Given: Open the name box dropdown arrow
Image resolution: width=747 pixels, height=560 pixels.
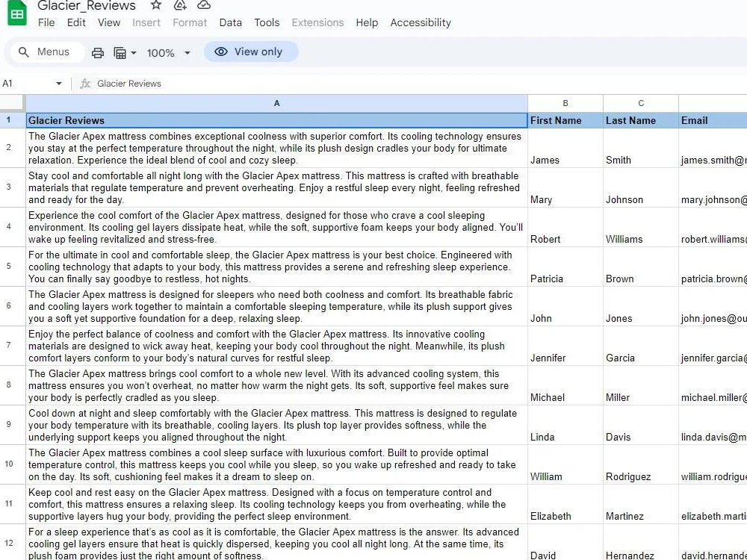Looking at the screenshot, I should 58,84.
